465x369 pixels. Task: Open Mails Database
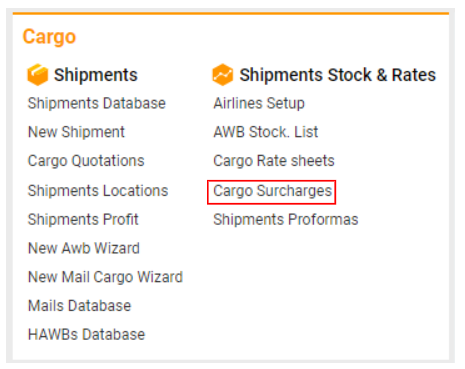coord(79,306)
